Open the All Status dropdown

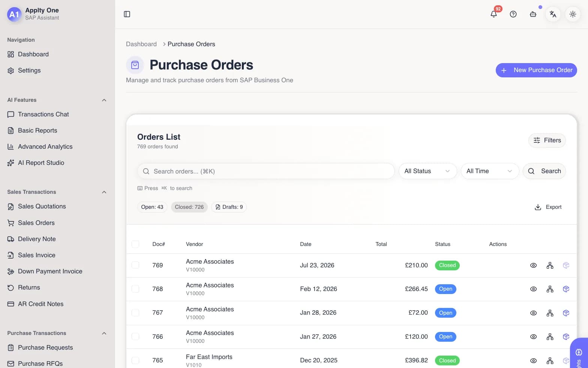coord(427,171)
